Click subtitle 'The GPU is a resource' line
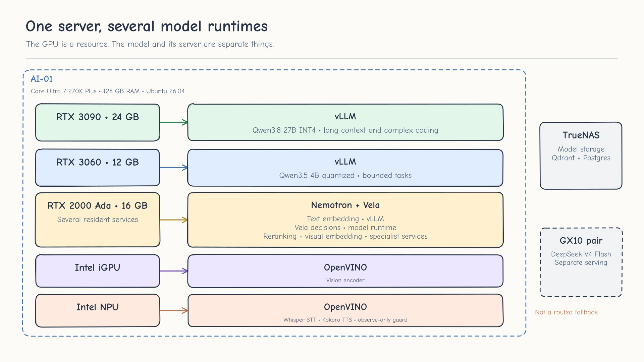The image size is (644, 362). pos(150,44)
